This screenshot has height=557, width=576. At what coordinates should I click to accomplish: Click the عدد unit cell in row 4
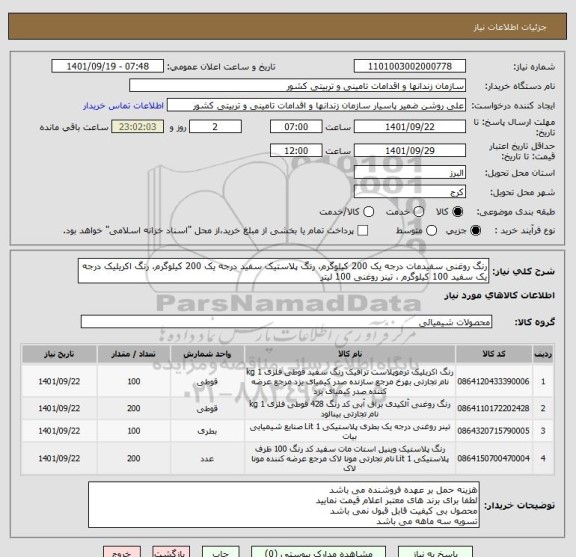tap(207, 459)
